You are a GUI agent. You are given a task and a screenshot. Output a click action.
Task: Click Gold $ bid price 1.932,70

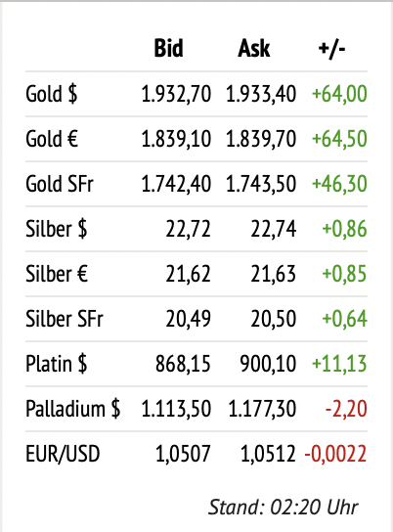click(x=176, y=94)
